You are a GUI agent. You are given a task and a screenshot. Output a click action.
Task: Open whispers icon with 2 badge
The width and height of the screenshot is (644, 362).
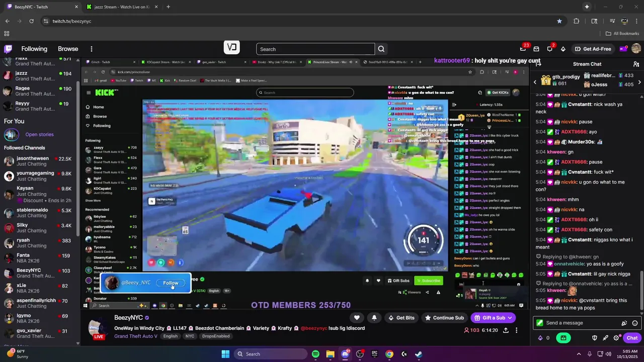tap(550, 49)
